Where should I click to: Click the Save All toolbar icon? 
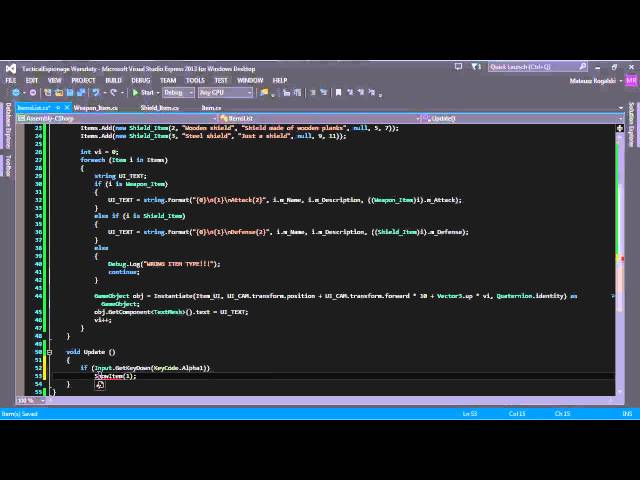[81, 93]
